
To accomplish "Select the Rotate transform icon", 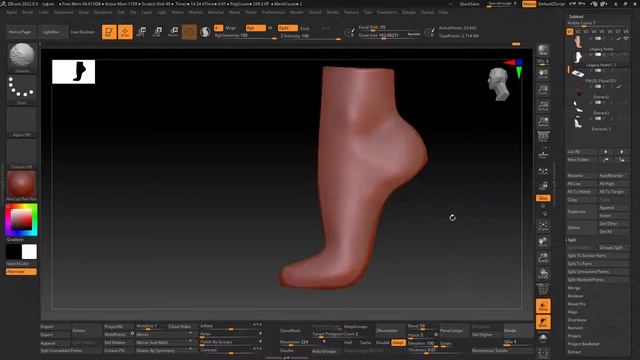I will (x=173, y=32).
